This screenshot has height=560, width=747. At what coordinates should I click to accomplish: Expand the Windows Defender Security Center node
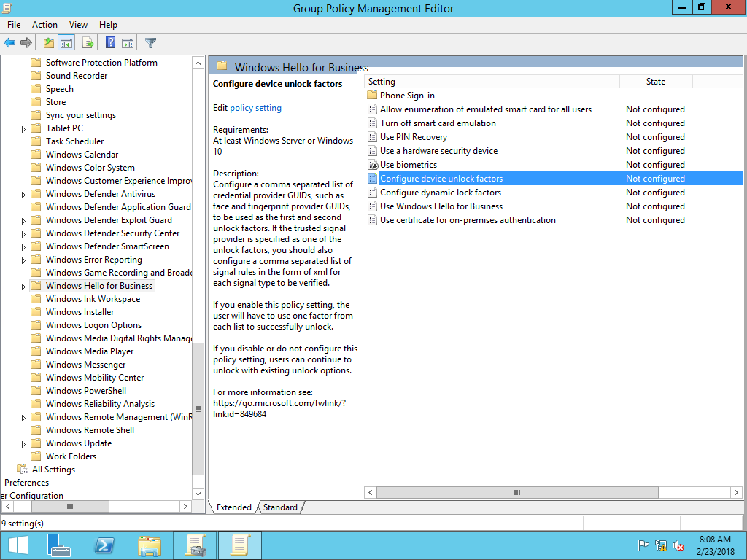pos(23,234)
